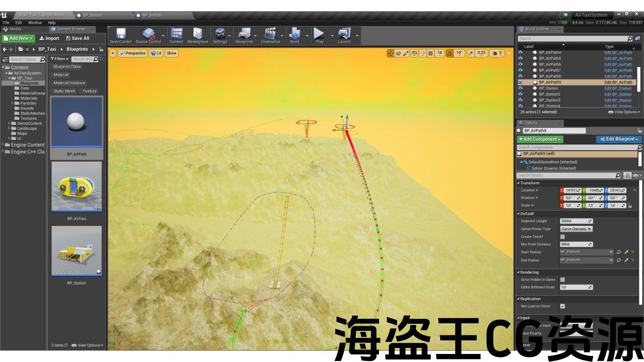The image size is (644, 362).
Task: Toggle visibility eye for BP_AirPath9
Action: tap(520, 82)
